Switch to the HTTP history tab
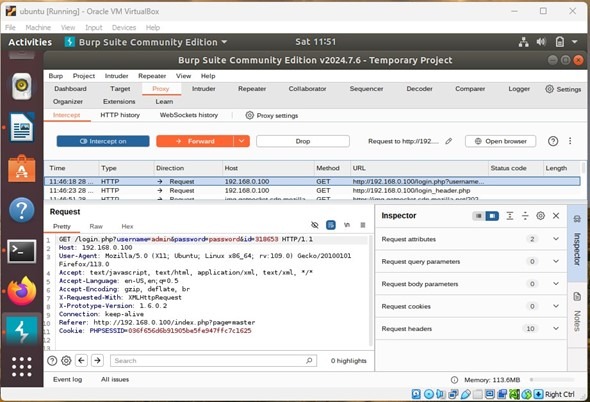This screenshot has width=590, height=402. [x=120, y=115]
